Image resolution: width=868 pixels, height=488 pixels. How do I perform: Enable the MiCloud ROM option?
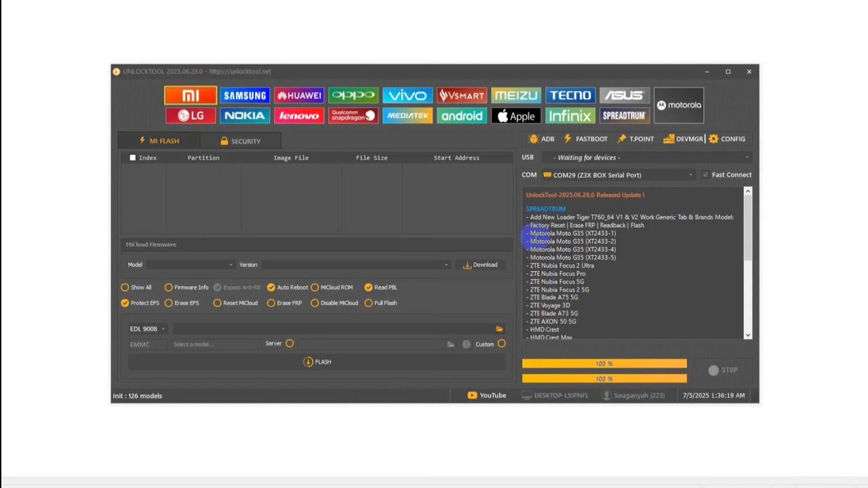tap(332, 287)
